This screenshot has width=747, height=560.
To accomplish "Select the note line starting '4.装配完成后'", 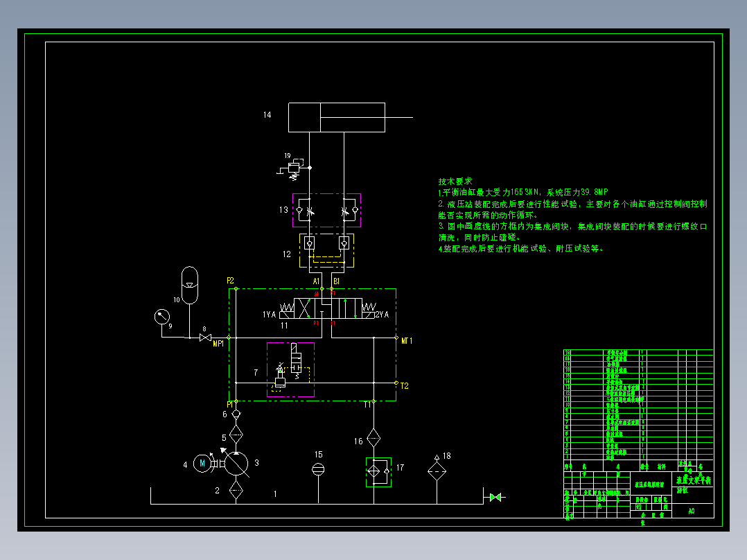I will (521, 249).
